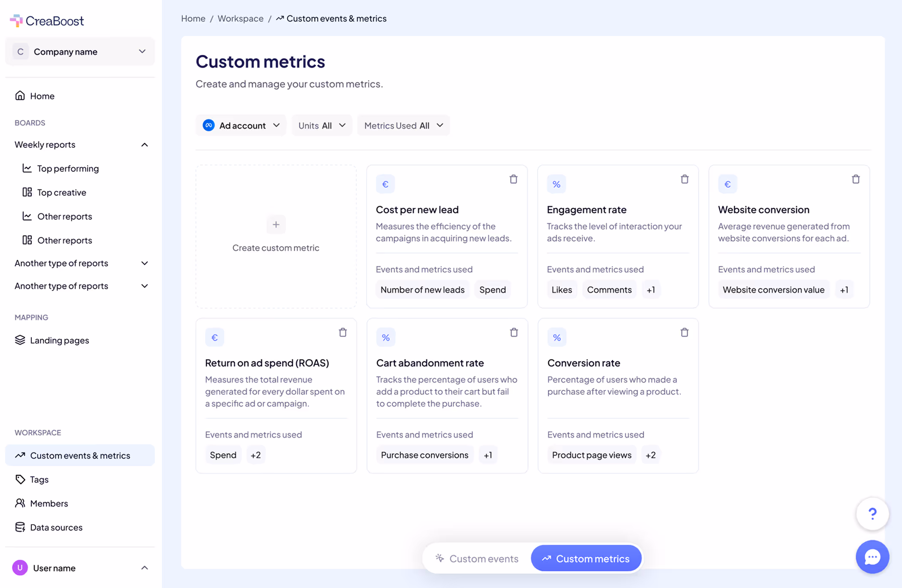Open the Ad account dropdown
The height and width of the screenshot is (588, 902).
pos(241,125)
